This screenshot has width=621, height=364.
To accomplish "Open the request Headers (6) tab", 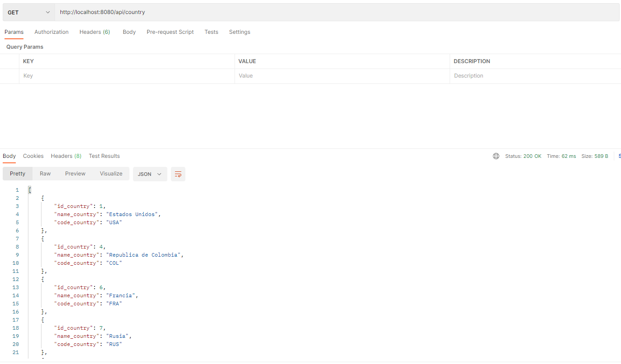I will [x=94, y=32].
